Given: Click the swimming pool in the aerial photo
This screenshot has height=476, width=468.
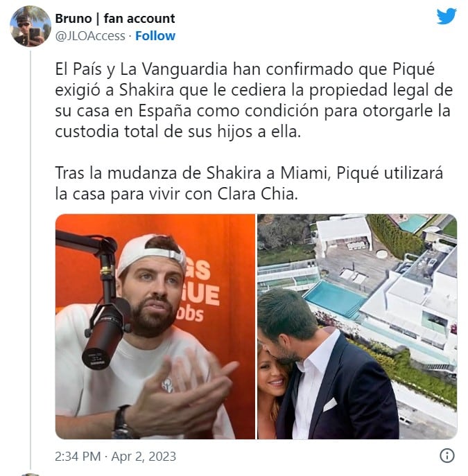Looking at the screenshot, I should click(x=335, y=298).
